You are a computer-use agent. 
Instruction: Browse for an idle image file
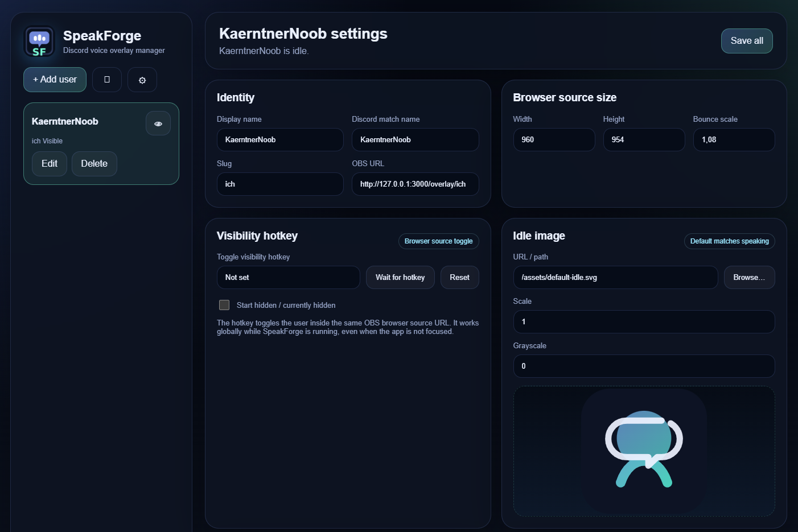(749, 277)
